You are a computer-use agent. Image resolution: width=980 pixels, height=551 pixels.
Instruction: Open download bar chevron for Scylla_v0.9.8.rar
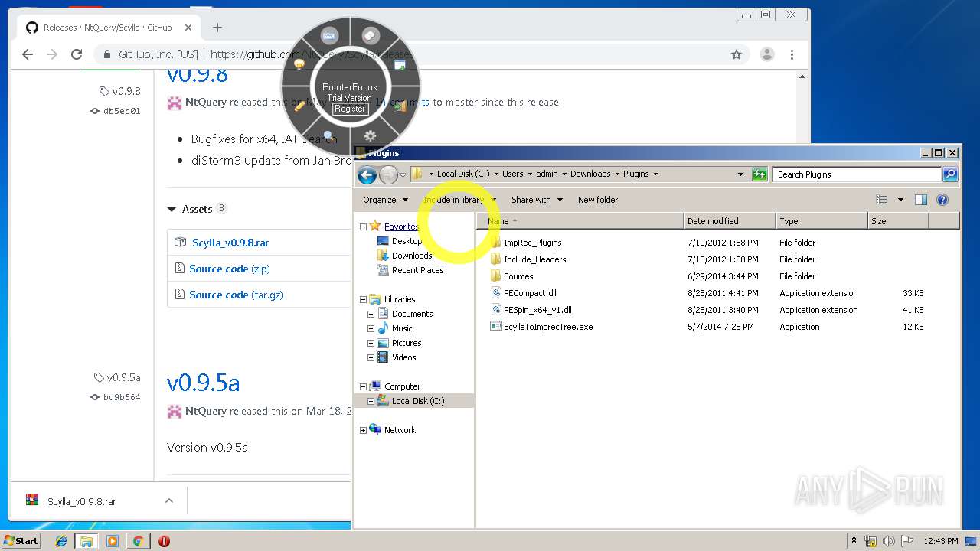click(x=169, y=501)
